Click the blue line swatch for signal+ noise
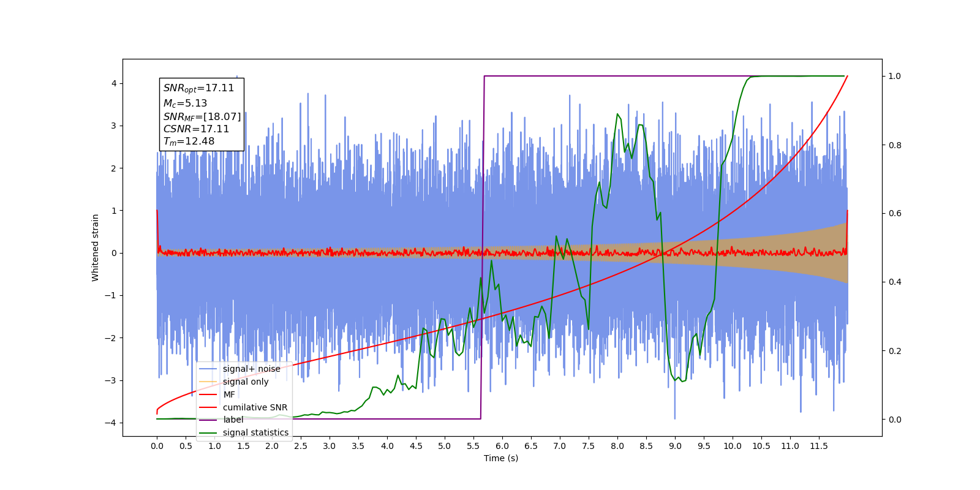 208,369
